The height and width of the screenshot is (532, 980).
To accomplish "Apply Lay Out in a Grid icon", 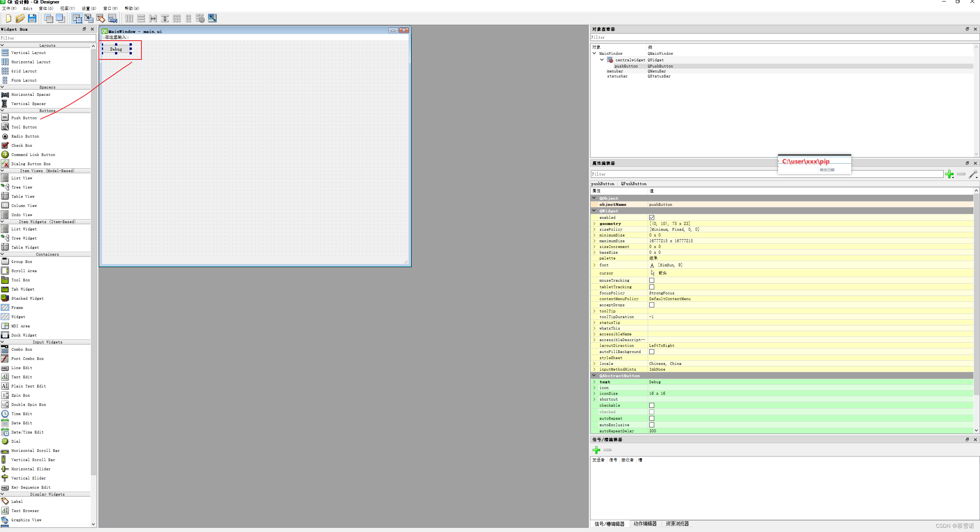I will point(177,18).
